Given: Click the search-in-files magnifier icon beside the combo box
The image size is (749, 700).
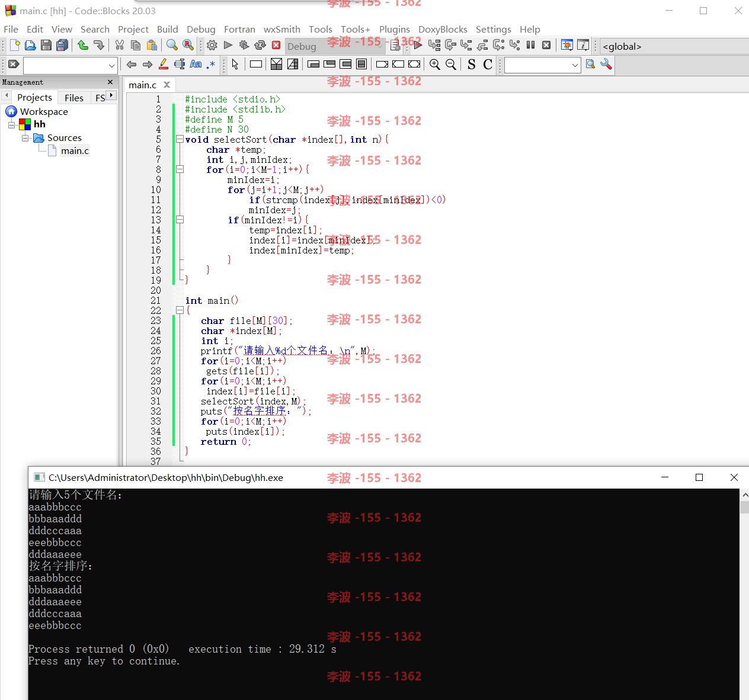Looking at the screenshot, I should pos(590,64).
